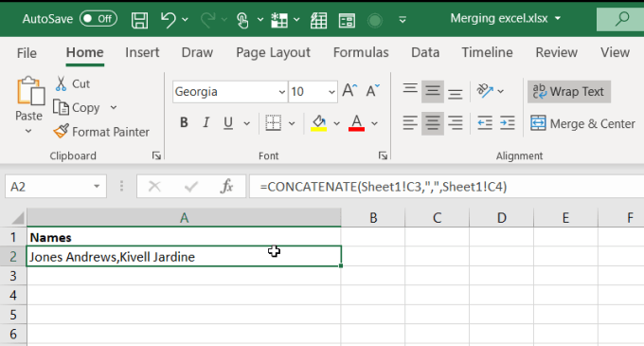Click the Borders icon

pos(273,122)
